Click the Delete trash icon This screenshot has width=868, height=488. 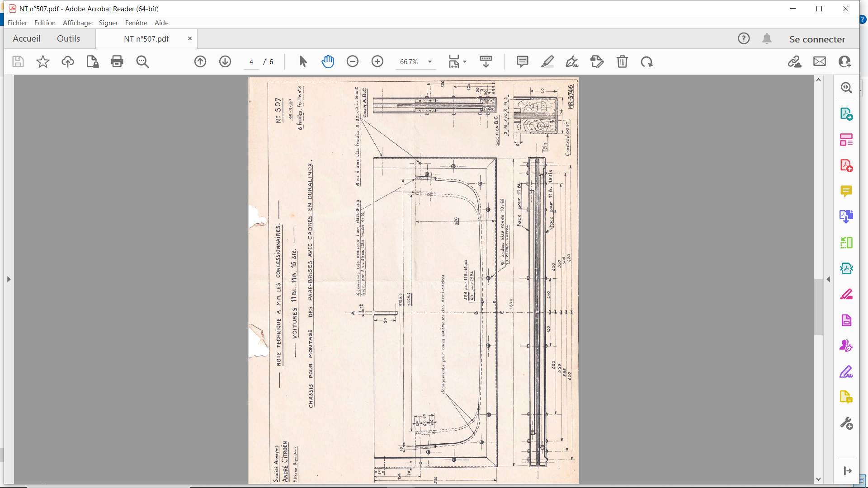click(623, 61)
